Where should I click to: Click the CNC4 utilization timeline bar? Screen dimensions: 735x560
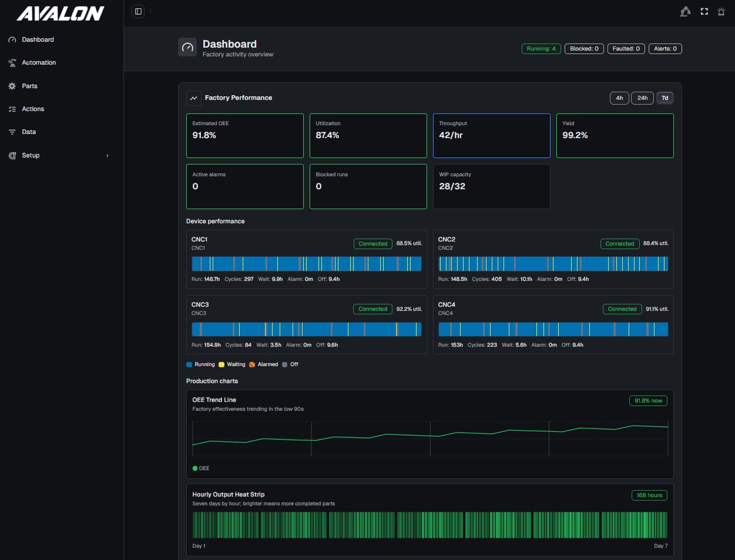click(553, 329)
